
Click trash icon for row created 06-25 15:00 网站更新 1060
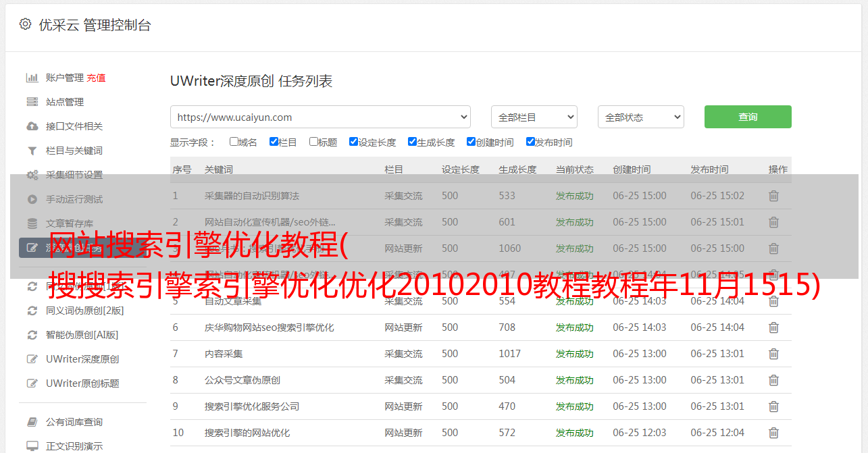point(774,248)
